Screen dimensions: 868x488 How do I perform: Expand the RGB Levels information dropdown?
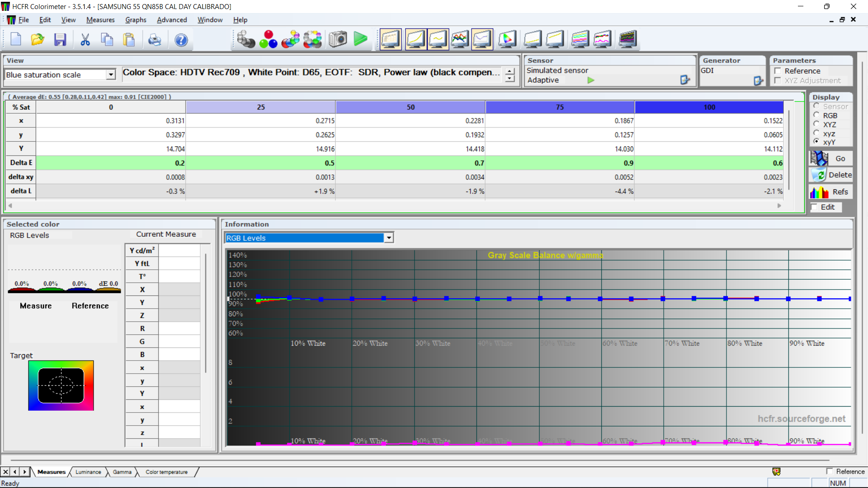389,238
